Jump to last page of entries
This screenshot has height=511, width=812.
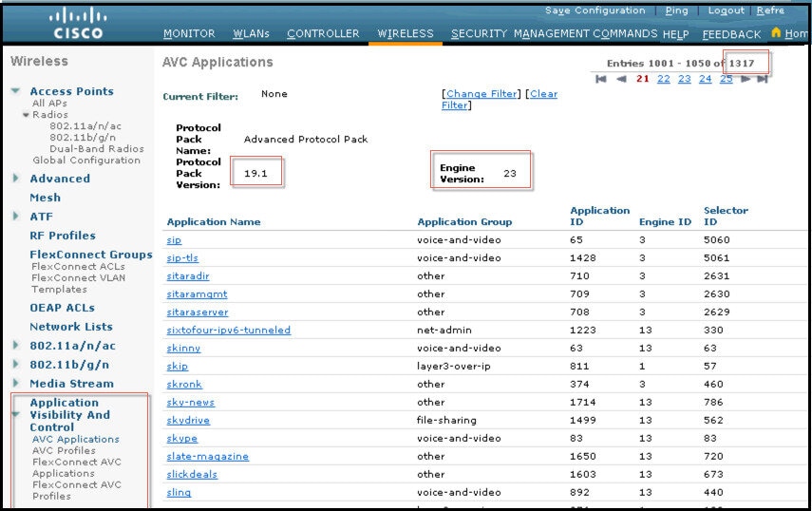tap(762, 79)
